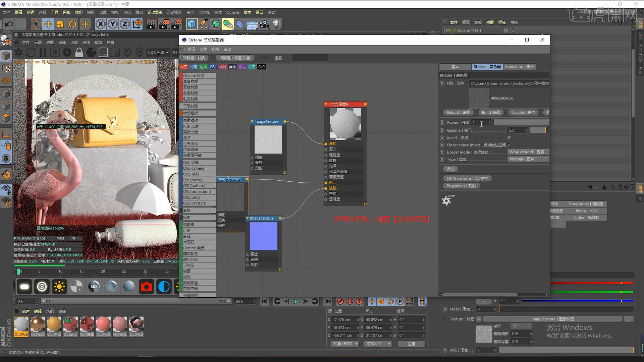Open the Octane menu in menu bar
Screen dimensions: 644x362
pos(232,12)
